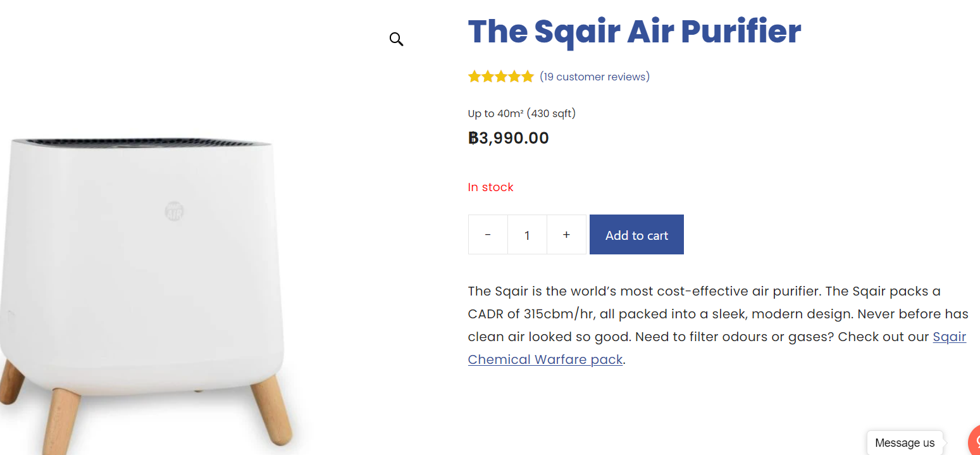Viewport: 980px width, 455px height.
Task: Click the red In stock status text
Action: pos(490,187)
